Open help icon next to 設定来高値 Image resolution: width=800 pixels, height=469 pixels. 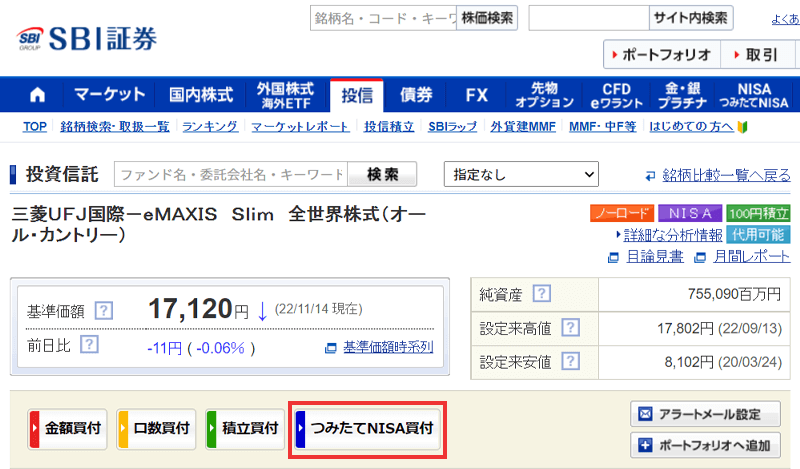(x=570, y=328)
